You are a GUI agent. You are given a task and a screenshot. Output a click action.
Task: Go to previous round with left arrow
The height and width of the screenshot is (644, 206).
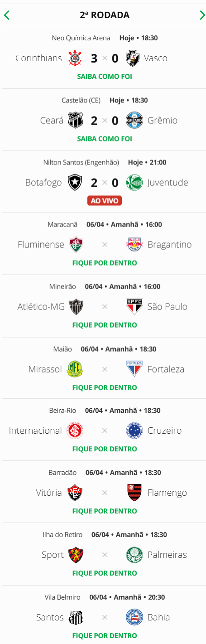coord(6,15)
